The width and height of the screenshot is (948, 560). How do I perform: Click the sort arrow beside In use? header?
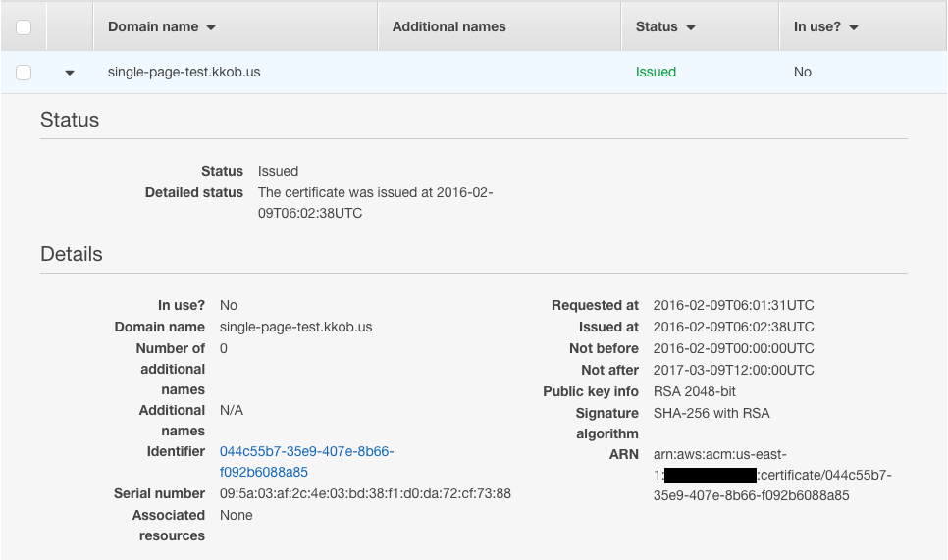854,27
